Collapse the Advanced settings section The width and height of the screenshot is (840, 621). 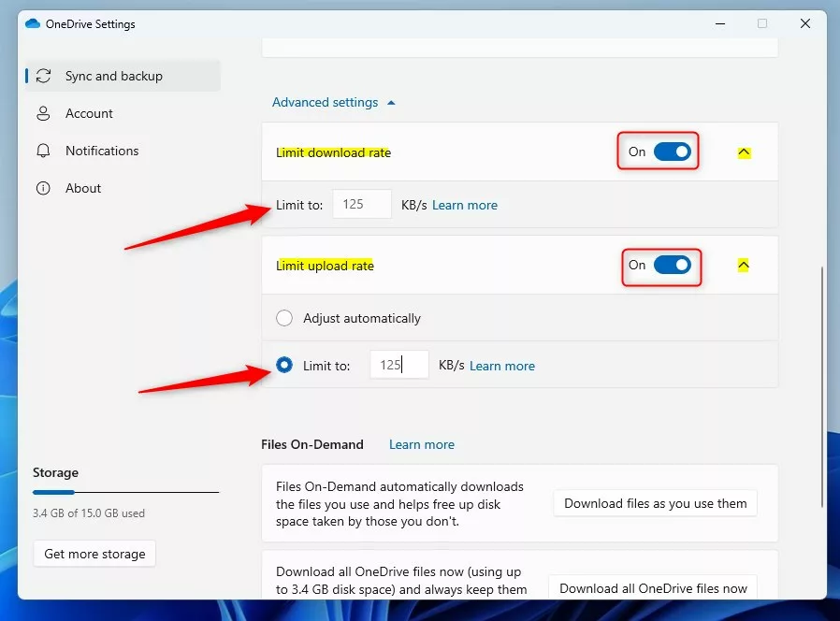tap(333, 102)
